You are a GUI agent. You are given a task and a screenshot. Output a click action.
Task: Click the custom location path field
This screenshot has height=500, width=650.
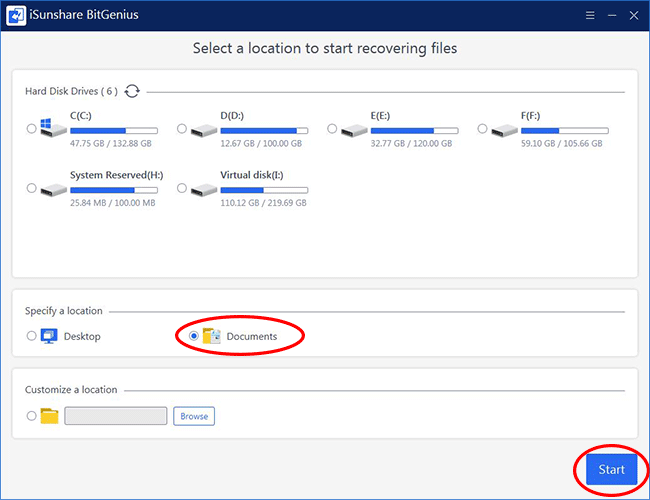115,416
